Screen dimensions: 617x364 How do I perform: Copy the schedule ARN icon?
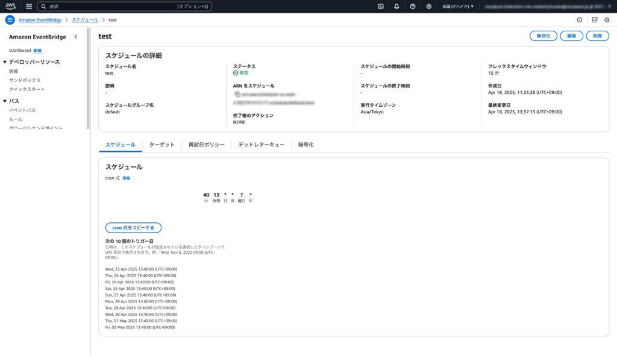tap(237, 94)
